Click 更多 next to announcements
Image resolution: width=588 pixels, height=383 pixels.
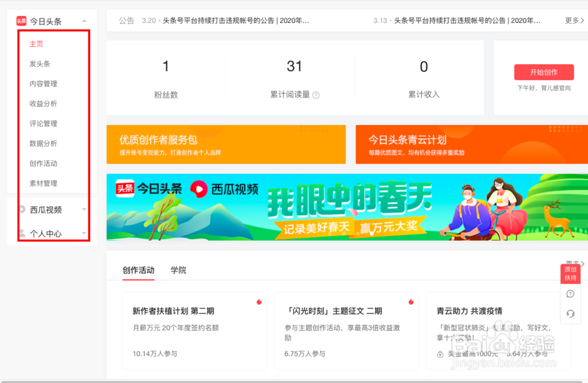(574, 21)
